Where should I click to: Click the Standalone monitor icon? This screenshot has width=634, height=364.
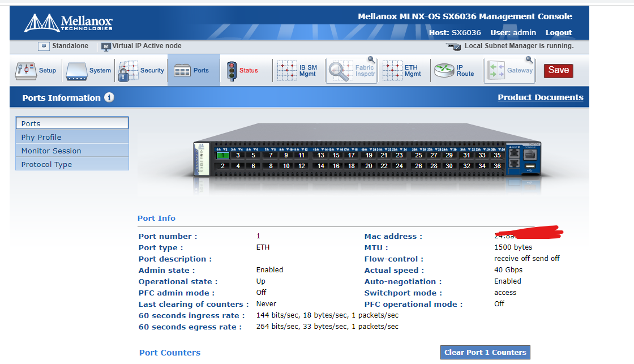(x=44, y=46)
